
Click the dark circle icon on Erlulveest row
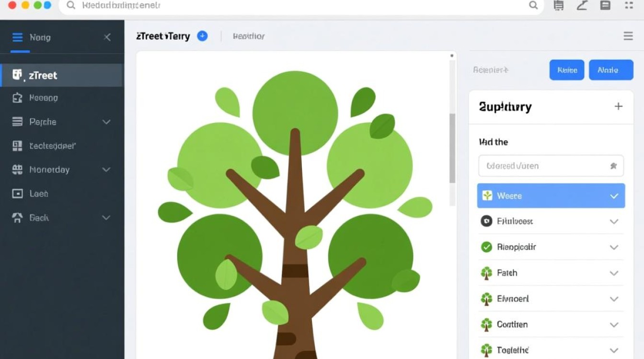[486, 221]
